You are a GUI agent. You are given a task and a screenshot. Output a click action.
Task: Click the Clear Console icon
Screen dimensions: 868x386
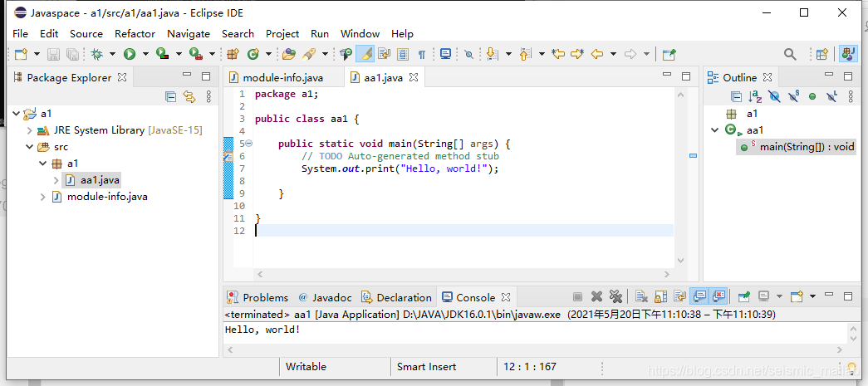[641, 297]
